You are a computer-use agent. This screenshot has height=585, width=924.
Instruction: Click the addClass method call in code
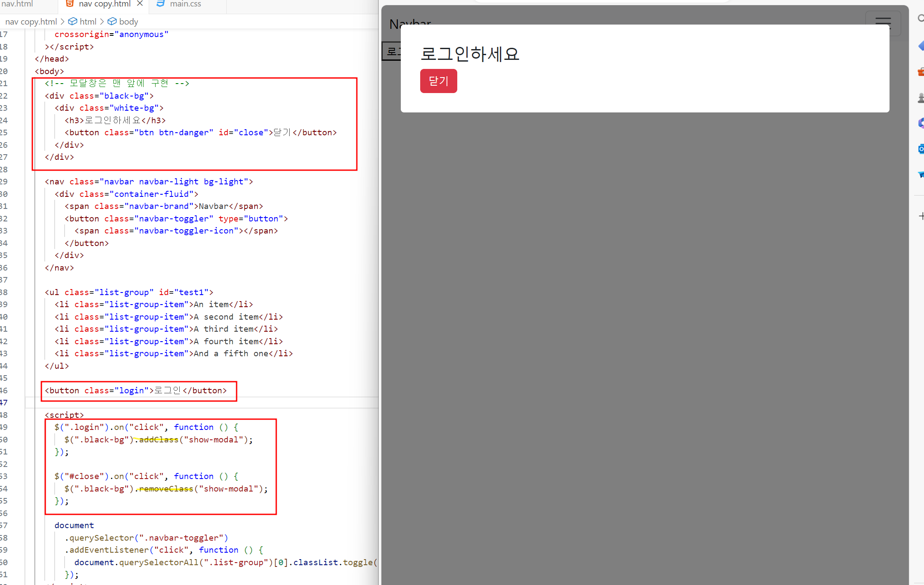pos(159,440)
